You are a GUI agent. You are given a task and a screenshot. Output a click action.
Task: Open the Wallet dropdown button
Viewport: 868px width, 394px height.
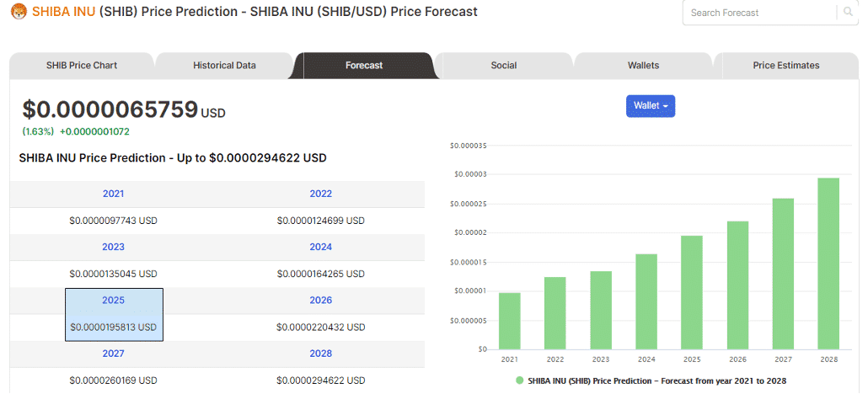click(x=651, y=106)
